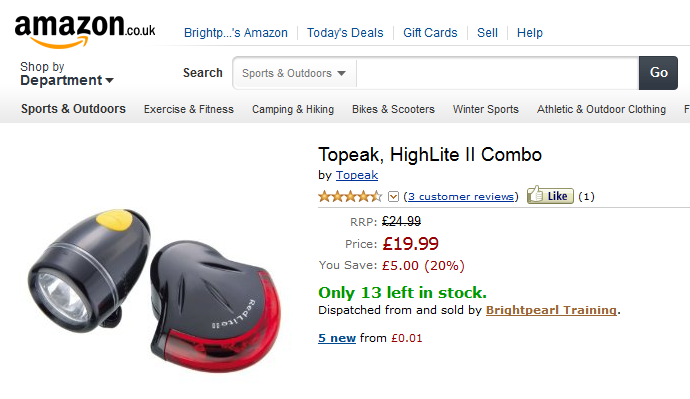Open the Camping & Hiking category
The height and width of the screenshot is (399, 690).
pos(293,109)
